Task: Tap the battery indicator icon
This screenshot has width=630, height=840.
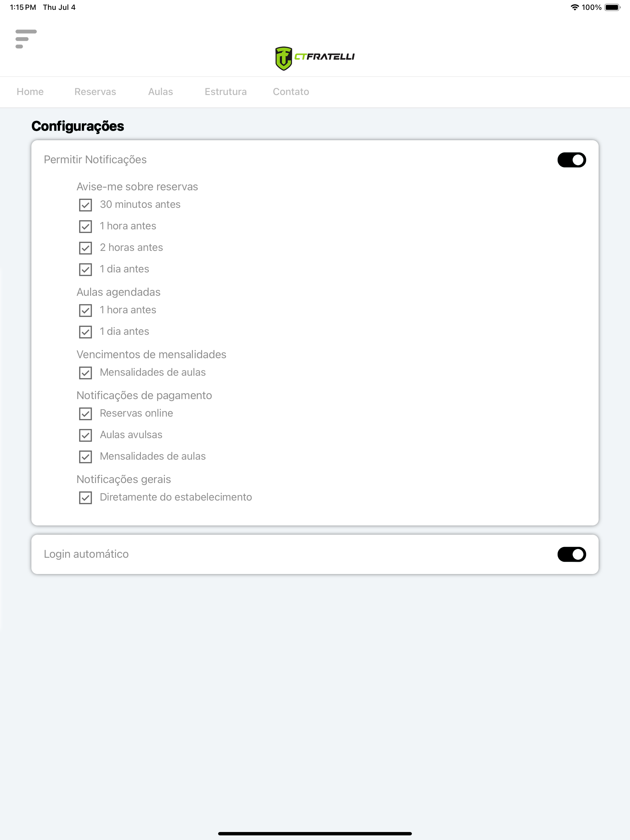Action: click(612, 7)
